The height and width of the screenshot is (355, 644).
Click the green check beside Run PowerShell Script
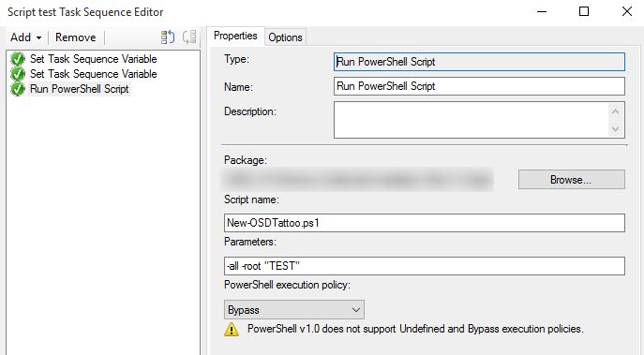point(18,89)
